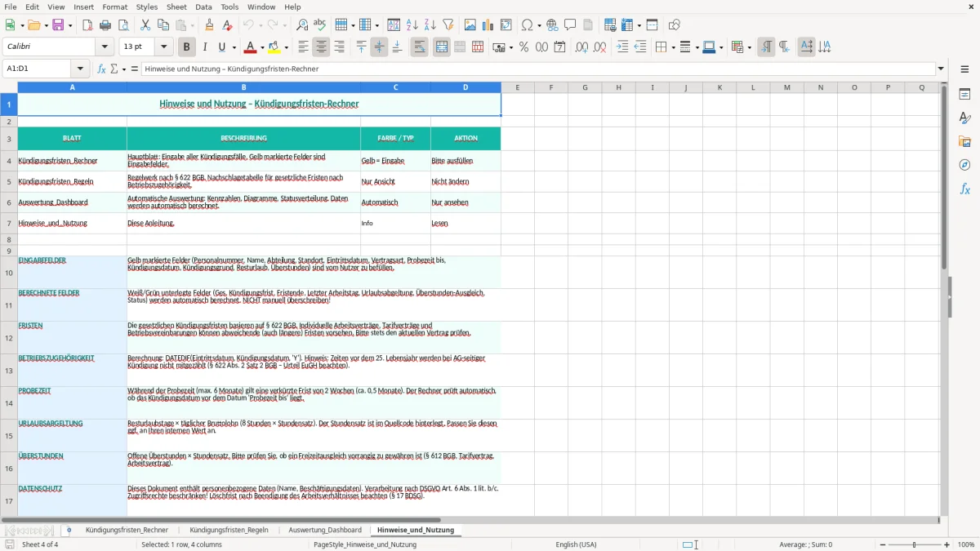Format cells as percent
The image size is (980, 551).
tap(523, 47)
